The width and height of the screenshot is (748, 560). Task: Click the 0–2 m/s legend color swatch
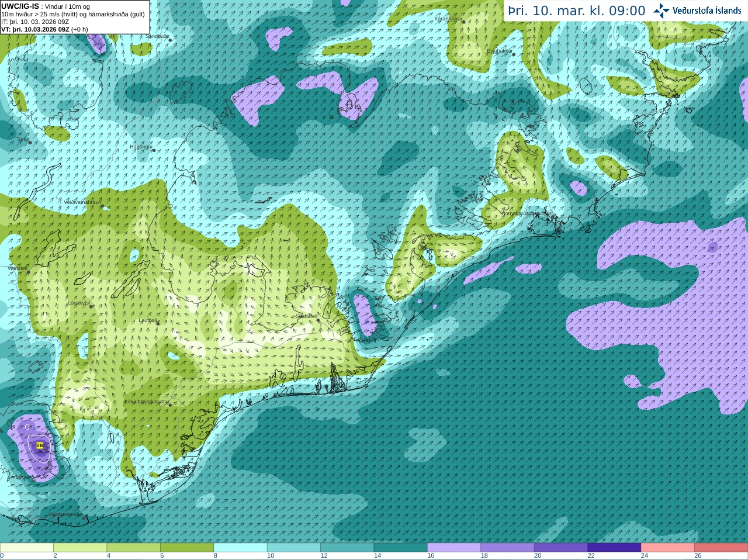coord(27,548)
